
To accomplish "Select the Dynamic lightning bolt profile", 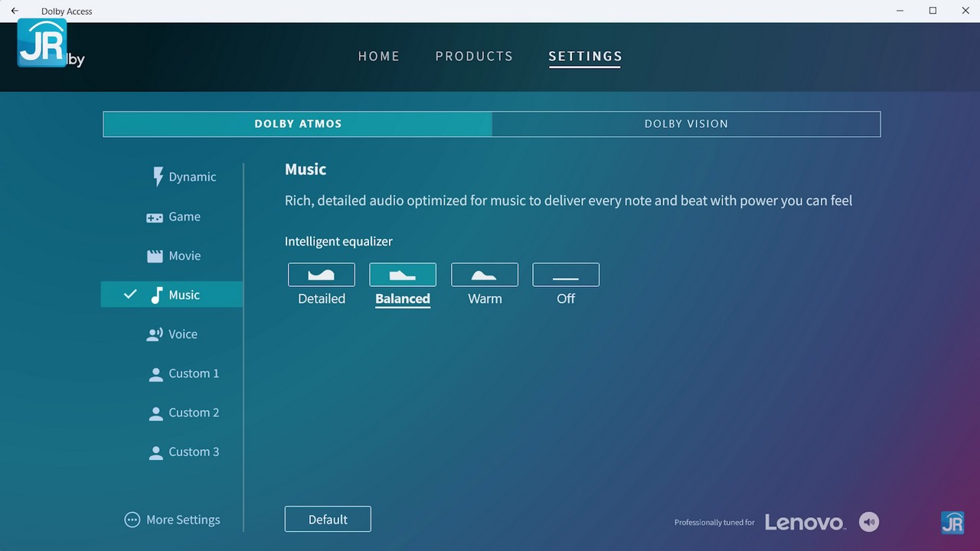I will point(183,177).
